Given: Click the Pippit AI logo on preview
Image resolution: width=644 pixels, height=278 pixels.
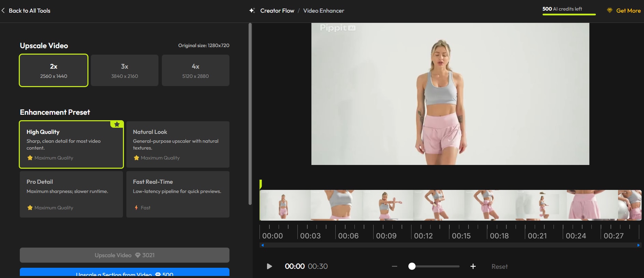Looking at the screenshot, I should tap(338, 28).
